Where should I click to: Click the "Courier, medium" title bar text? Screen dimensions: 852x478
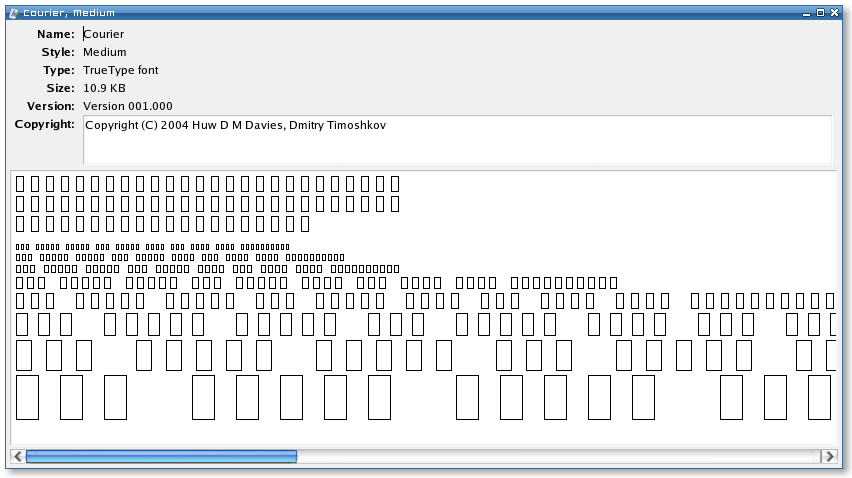click(x=70, y=13)
